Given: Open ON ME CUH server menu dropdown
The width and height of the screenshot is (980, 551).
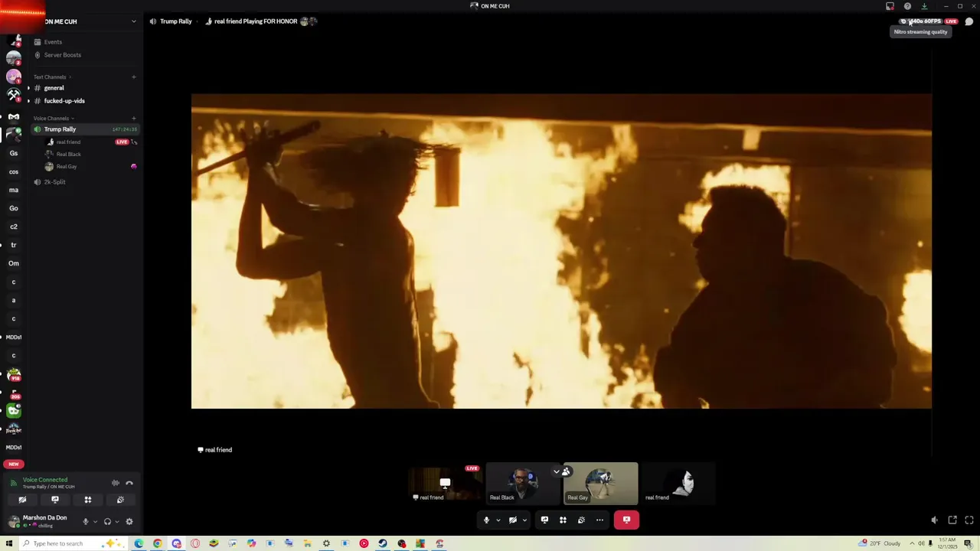Looking at the screenshot, I should click(x=133, y=21).
